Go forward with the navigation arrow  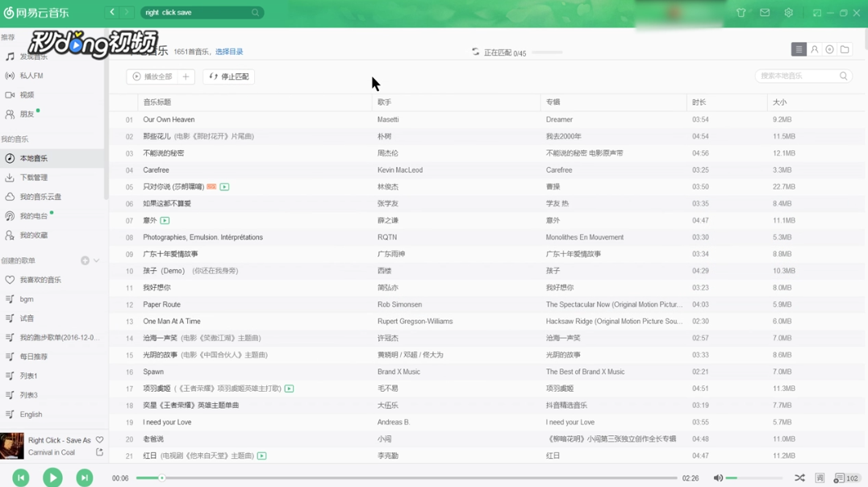[x=127, y=12]
